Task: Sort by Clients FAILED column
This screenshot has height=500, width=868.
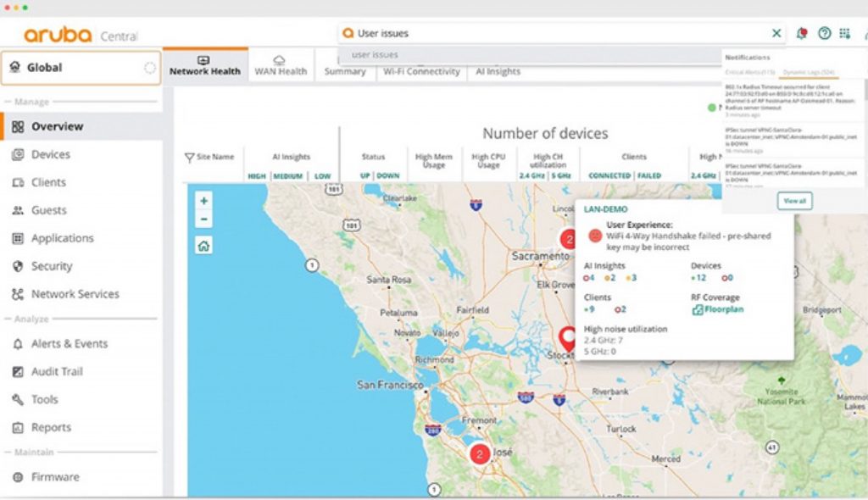Action: coord(649,175)
